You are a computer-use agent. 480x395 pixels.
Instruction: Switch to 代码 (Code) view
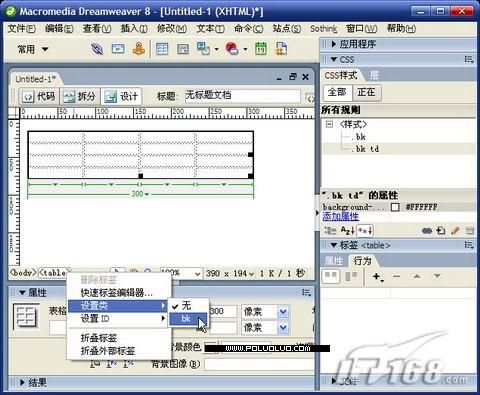[39, 97]
